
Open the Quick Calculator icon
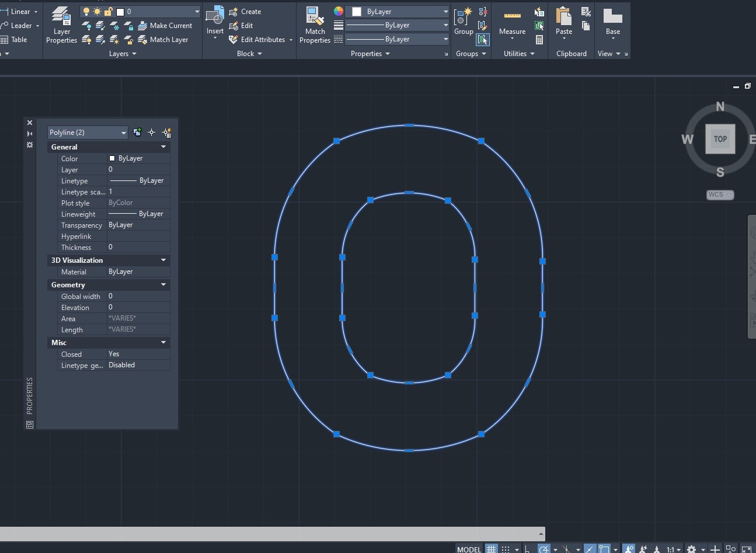point(539,40)
